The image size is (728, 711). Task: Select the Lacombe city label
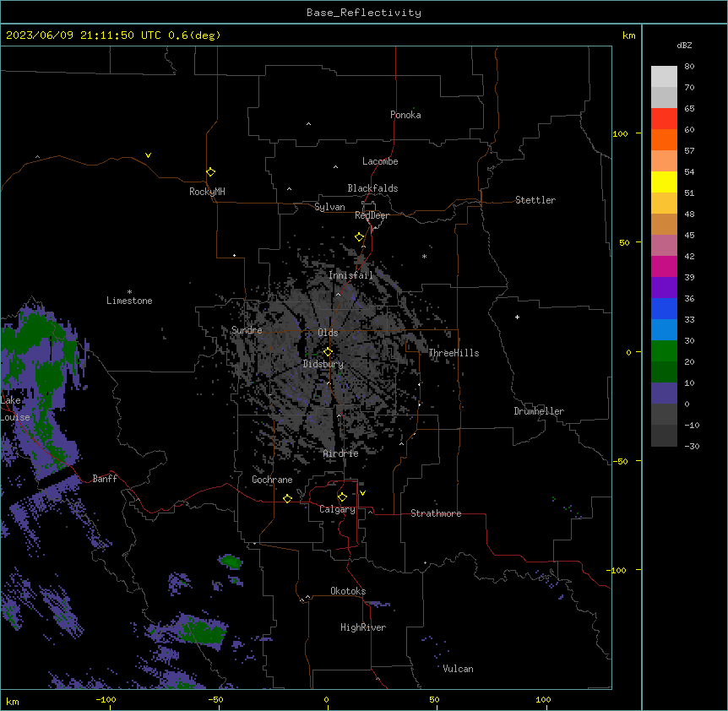click(380, 161)
